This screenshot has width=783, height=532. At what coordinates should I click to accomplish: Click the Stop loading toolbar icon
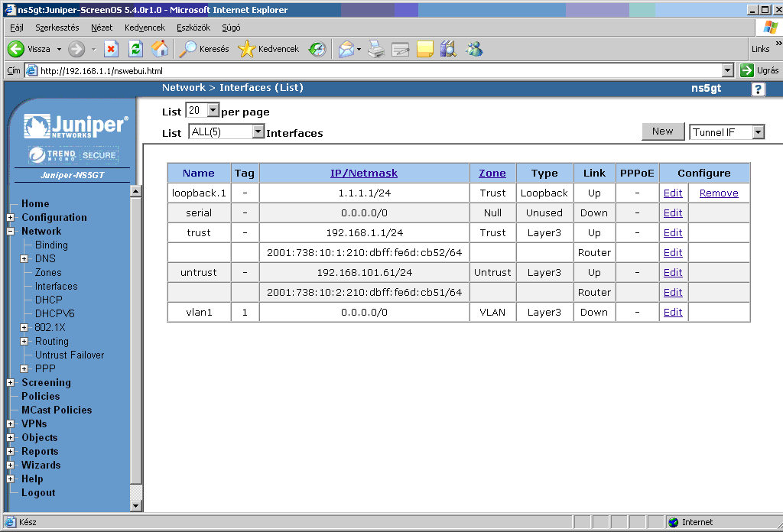click(111, 49)
